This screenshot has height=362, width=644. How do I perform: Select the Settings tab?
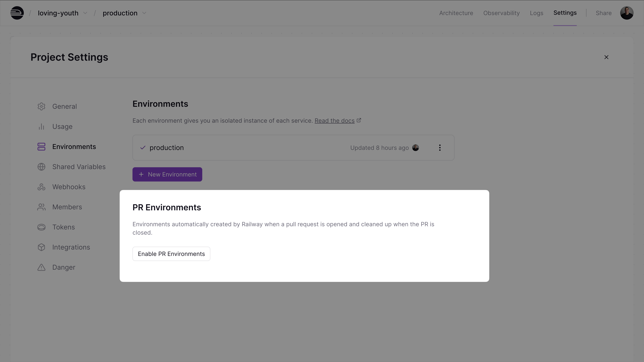point(565,13)
